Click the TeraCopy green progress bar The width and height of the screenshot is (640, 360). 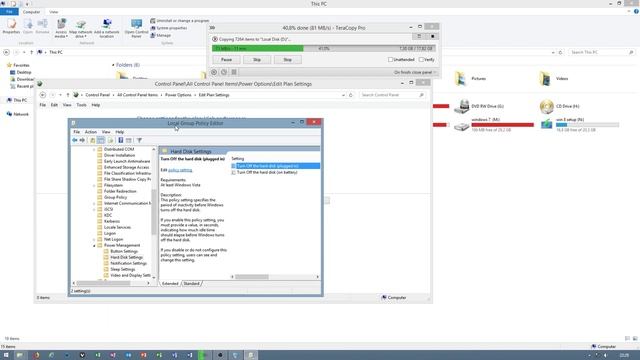[258, 49]
